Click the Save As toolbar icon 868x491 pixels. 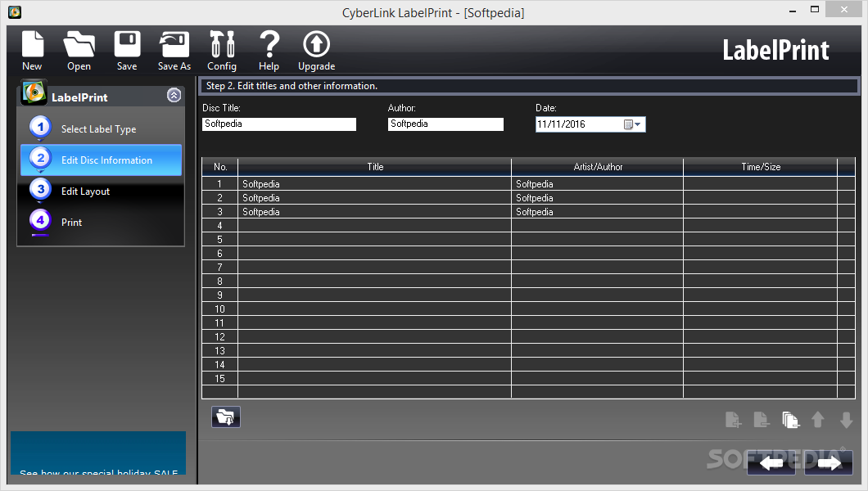click(x=174, y=51)
